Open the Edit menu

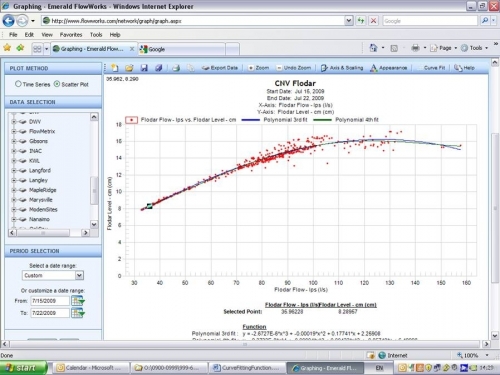coord(29,35)
